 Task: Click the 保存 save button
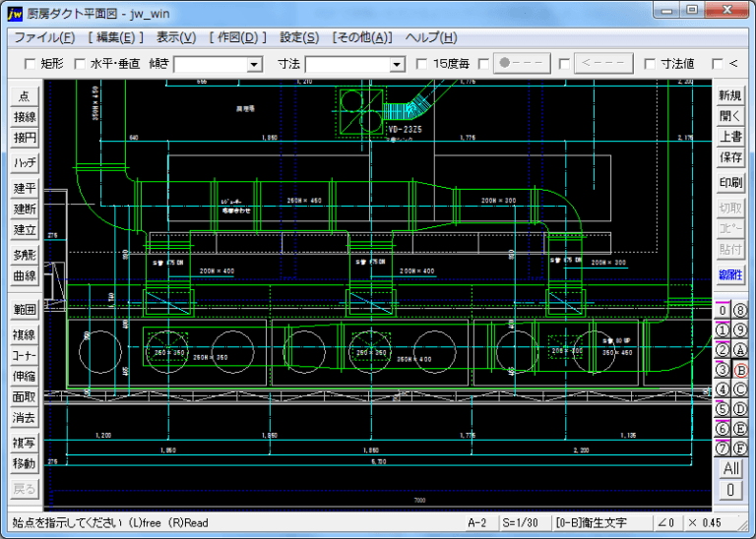click(730, 157)
